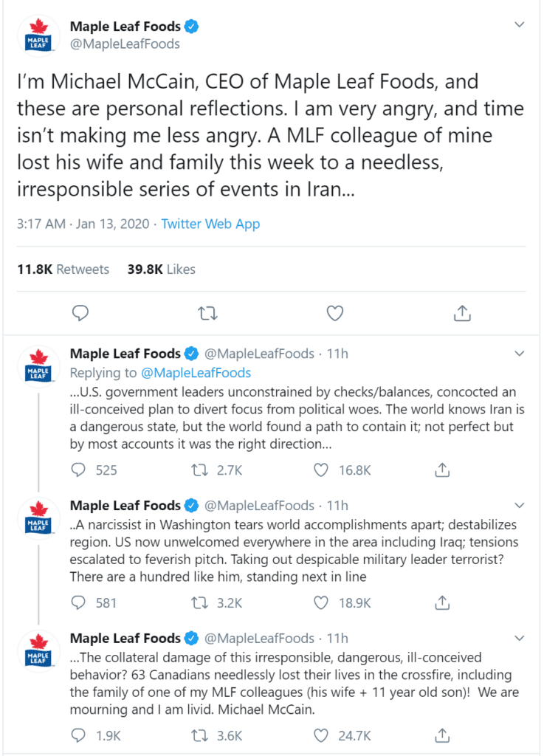
Task: Open the Twitter Web App link
Action: tap(210, 224)
